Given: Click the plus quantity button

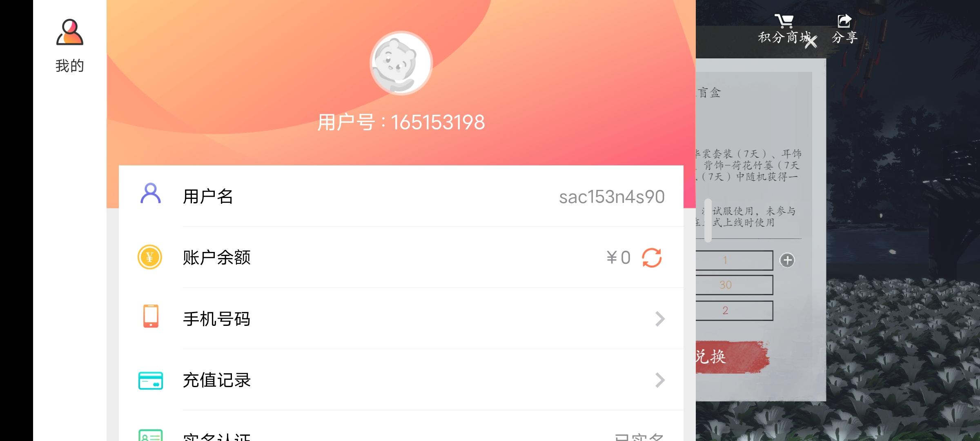Looking at the screenshot, I should [x=787, y=260].
